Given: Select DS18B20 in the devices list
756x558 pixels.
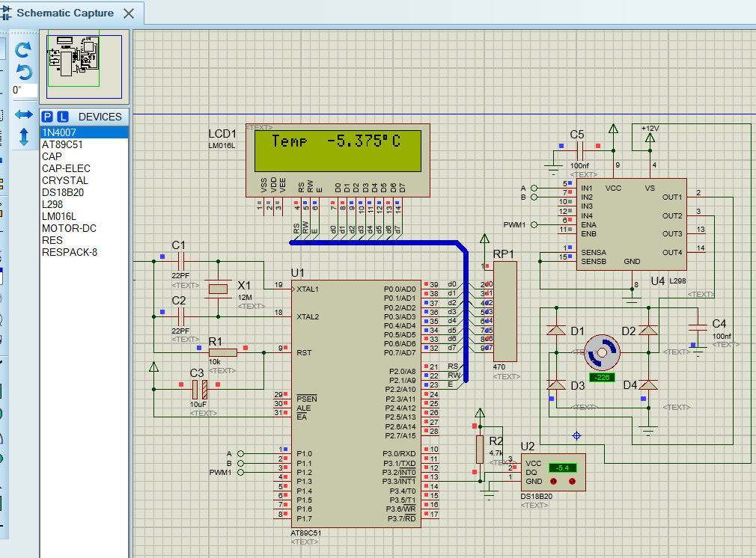Looking at the screenshot, I should coord(64,192).
